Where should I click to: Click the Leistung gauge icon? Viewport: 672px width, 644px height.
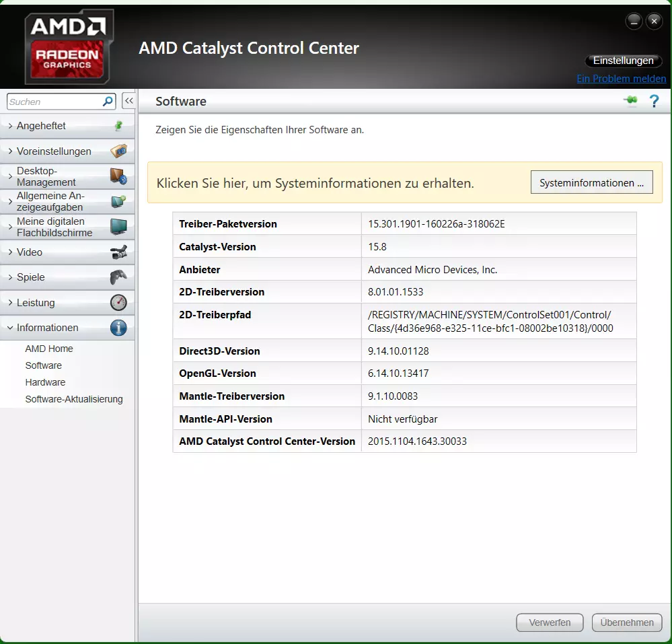[118, 302]
